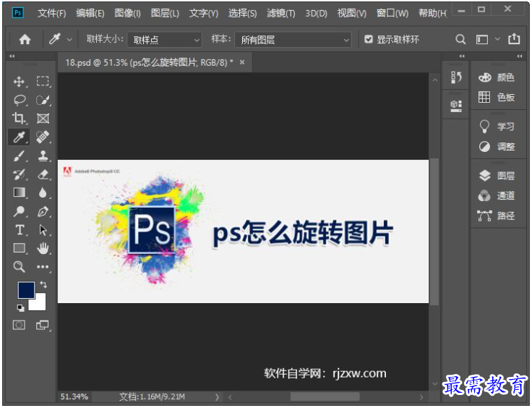Click the horizontal scrollbar thumb
Image resolution: width=532 pixels, height=408 pixels.
[x=325, y=396]
